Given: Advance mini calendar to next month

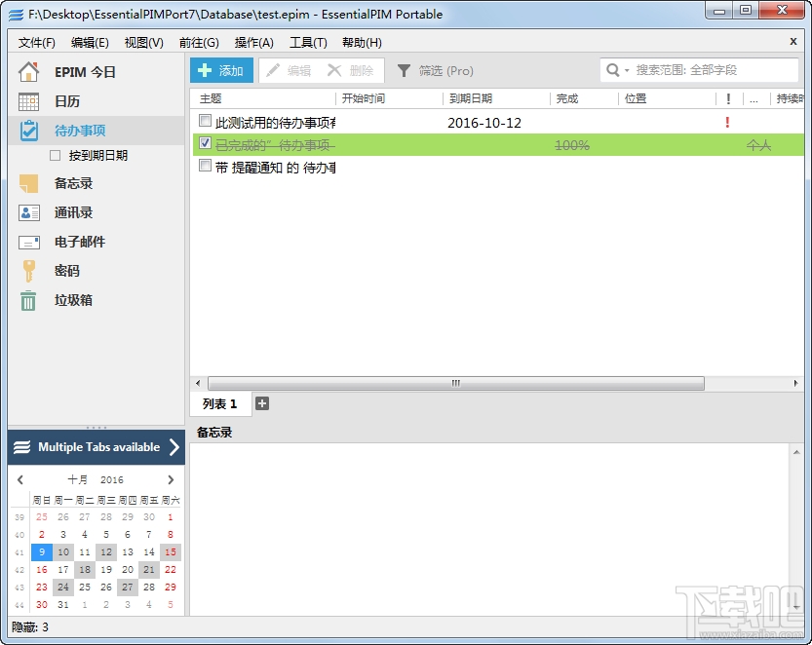Looking at the screenshot, I should click(x=171, y=479).
